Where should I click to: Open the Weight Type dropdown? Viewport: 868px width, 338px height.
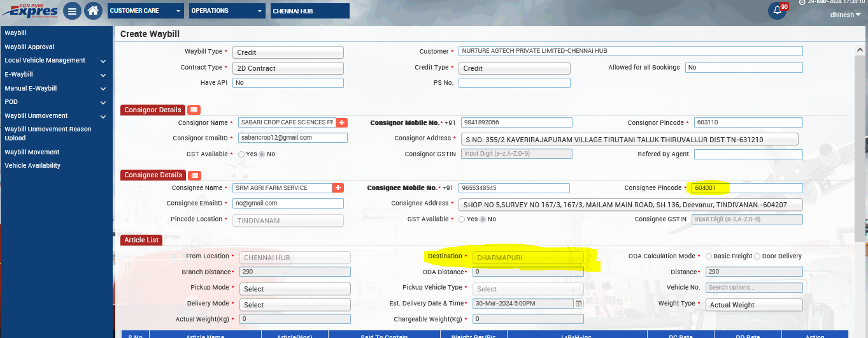(x=754, y=305)
